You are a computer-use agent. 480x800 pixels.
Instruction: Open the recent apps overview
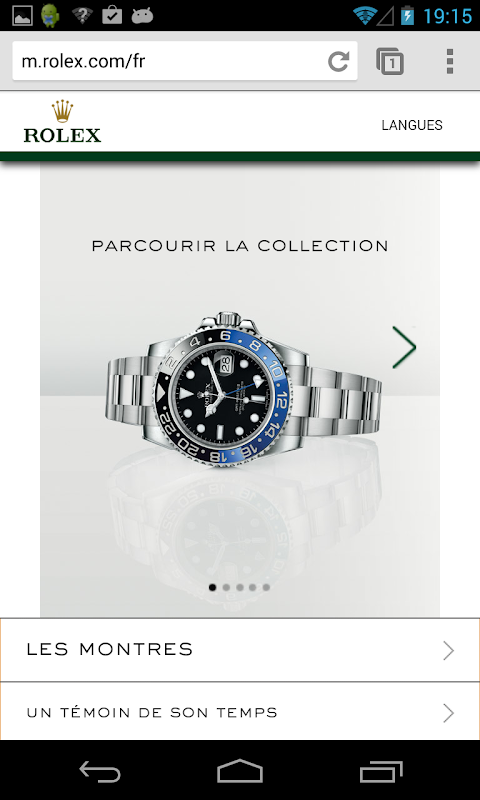click(x=381, y=770)
